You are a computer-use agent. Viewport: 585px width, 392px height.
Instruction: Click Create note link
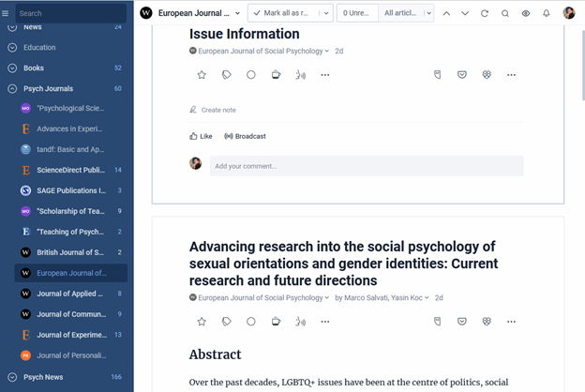(x=213, y=110)
